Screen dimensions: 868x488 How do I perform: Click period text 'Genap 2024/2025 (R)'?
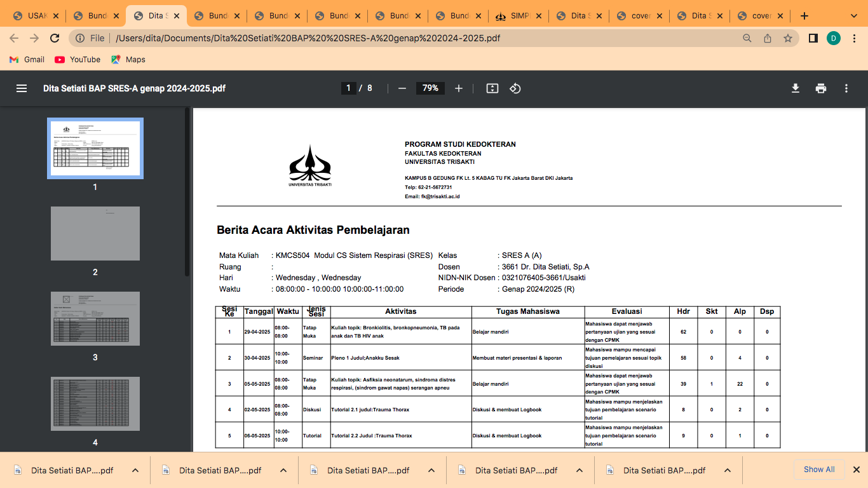pyautogui.click(x=538, y=289)
